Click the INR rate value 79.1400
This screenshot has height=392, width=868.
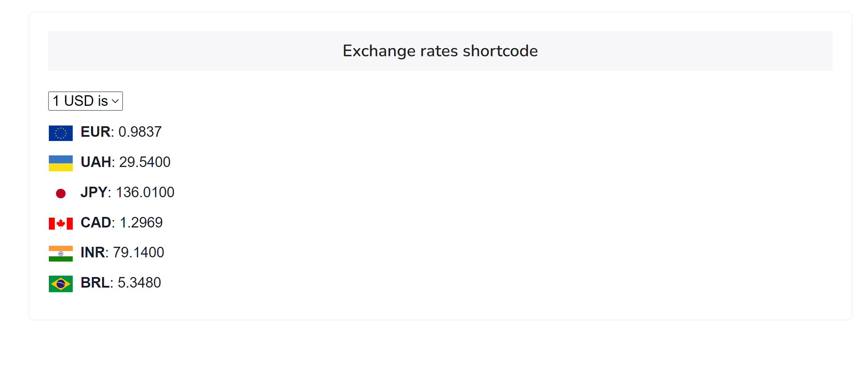pos(138,252)
